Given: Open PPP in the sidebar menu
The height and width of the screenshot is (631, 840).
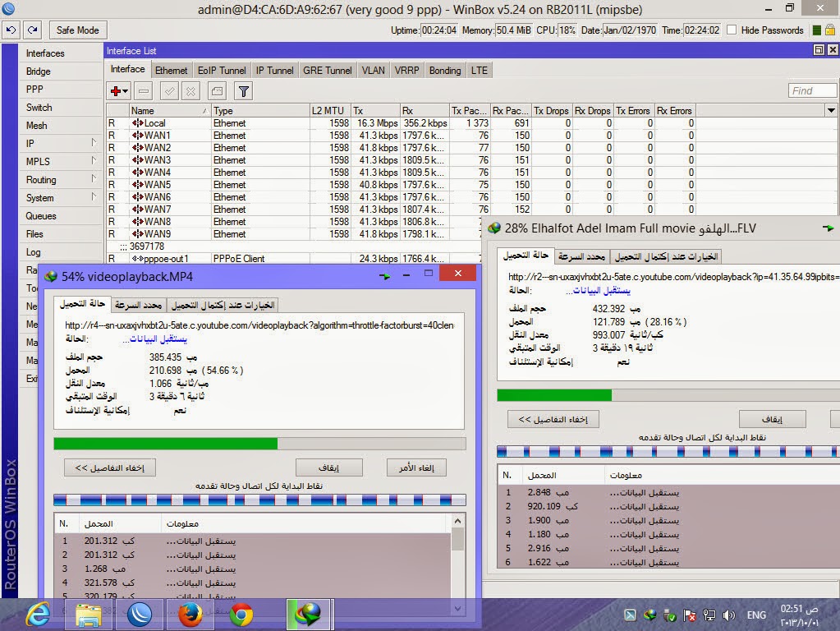Looking at the screenshot, I should (34, 89).
